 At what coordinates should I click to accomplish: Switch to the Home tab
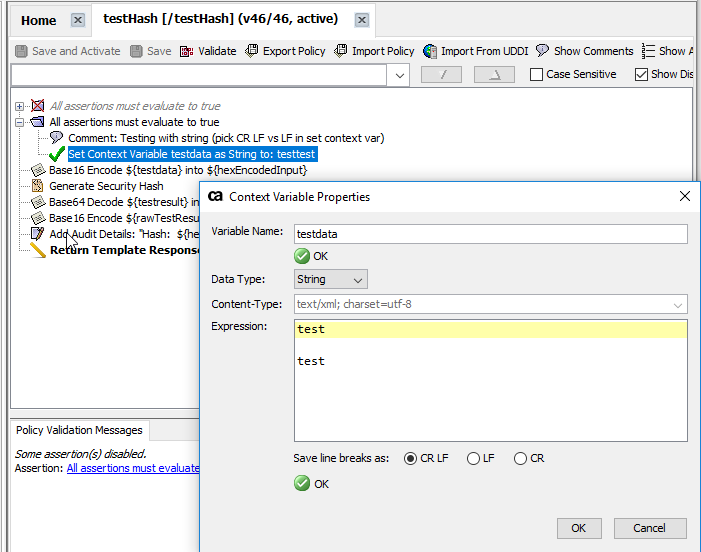pos(39,20)
